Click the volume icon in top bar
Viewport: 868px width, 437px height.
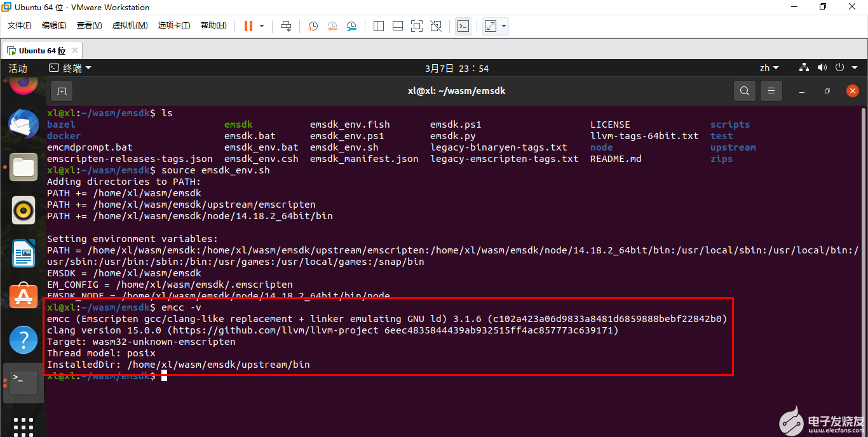coord(822,68)
